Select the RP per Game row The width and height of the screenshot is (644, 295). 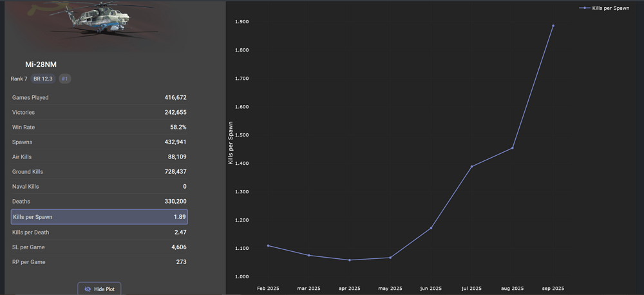(x=99, y=262)
